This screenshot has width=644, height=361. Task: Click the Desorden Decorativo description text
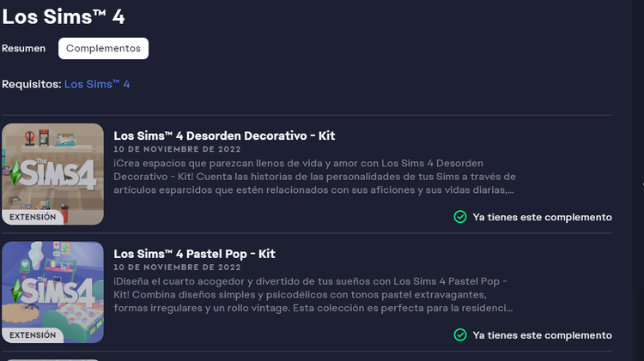coord(314,177)
